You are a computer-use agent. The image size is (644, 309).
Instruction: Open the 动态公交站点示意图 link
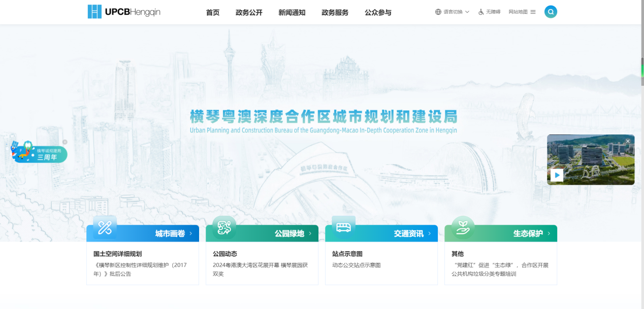356,265
